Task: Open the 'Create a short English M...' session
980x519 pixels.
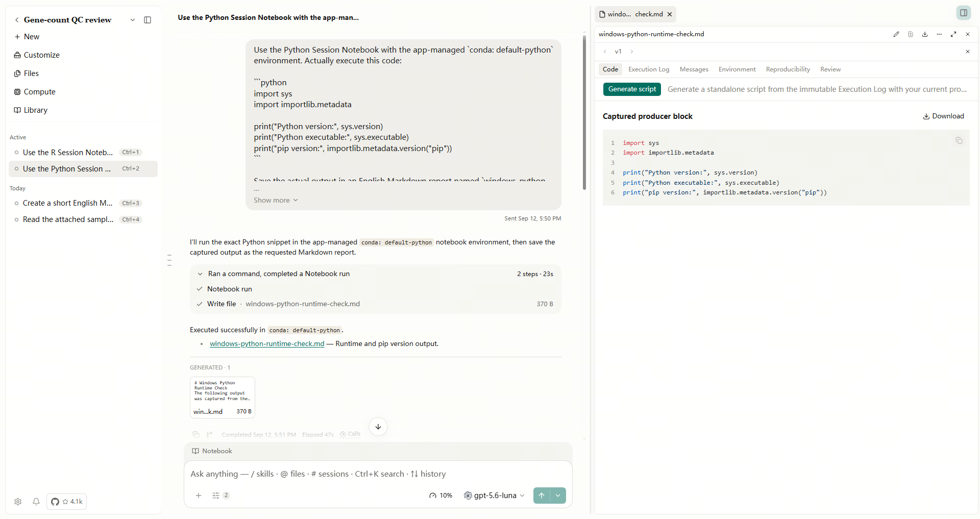Action: (x=83, y=203)
